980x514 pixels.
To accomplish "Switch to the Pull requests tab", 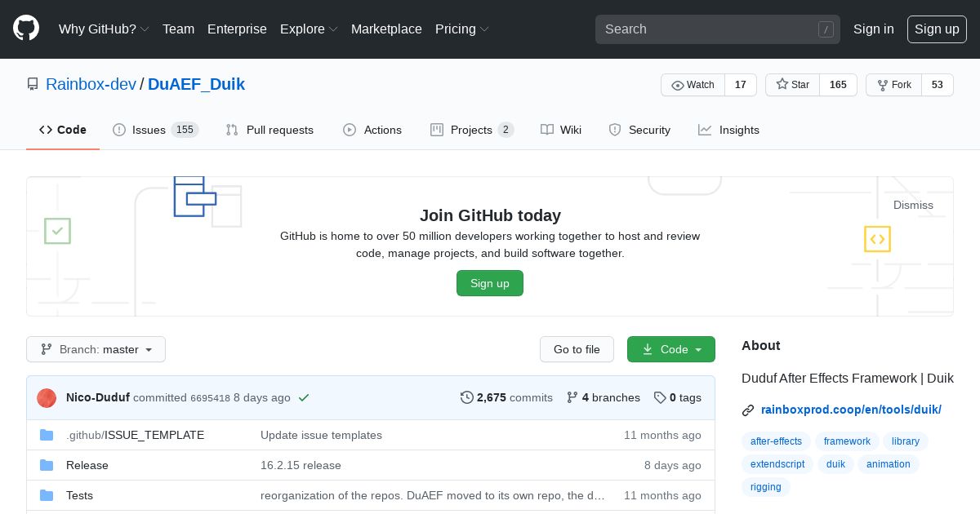I will tap(269, 130).
